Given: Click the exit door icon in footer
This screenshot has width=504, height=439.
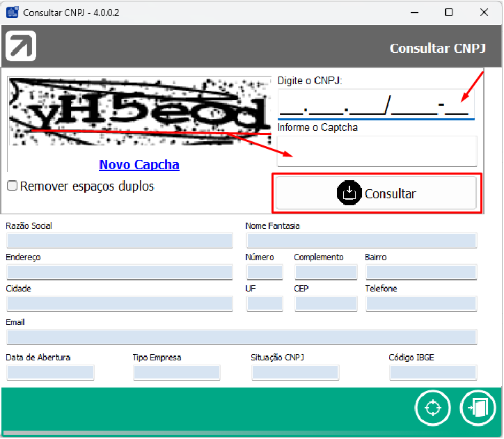Looking at the screenshot, I should coord(478,408).
